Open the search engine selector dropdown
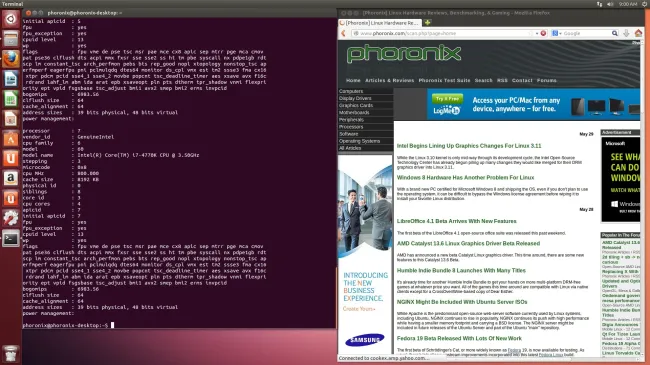The image size is (650, 365). pos(556,33)
